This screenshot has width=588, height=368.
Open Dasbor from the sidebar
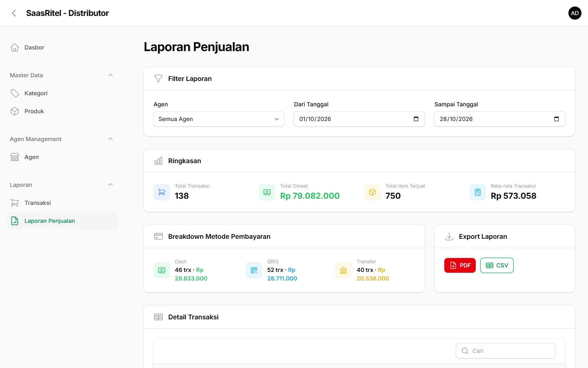click(62, 47)
